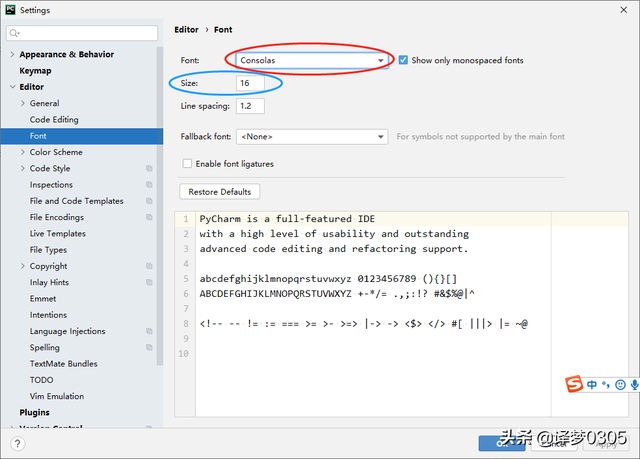Open File Types settings page
This screenshot has width=640, height=459.
pos(48,250)
